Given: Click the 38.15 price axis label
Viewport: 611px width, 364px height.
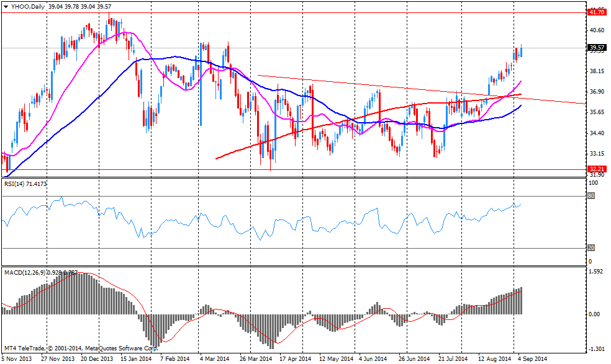Looking at the screenshot, I should pos(597,71).
